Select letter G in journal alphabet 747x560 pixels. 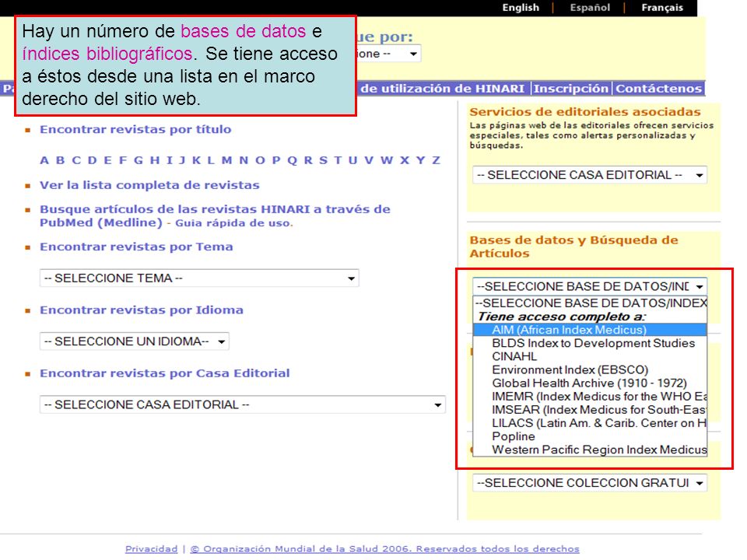click(139, 160)
